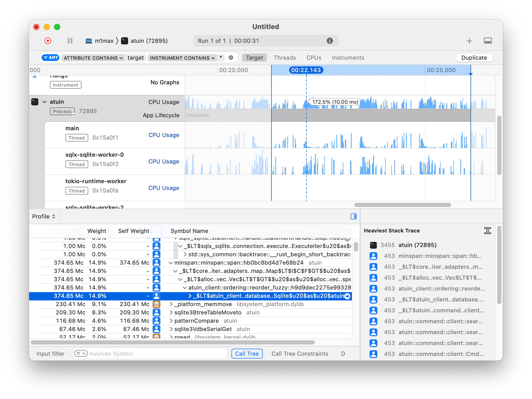Toggle the extended detail sidebar
Viewport: 532px width, 399px height.
(353, 216)
